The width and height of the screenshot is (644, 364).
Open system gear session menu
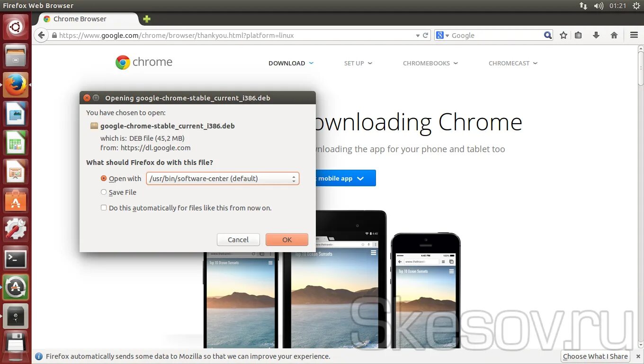pos(635,6)
